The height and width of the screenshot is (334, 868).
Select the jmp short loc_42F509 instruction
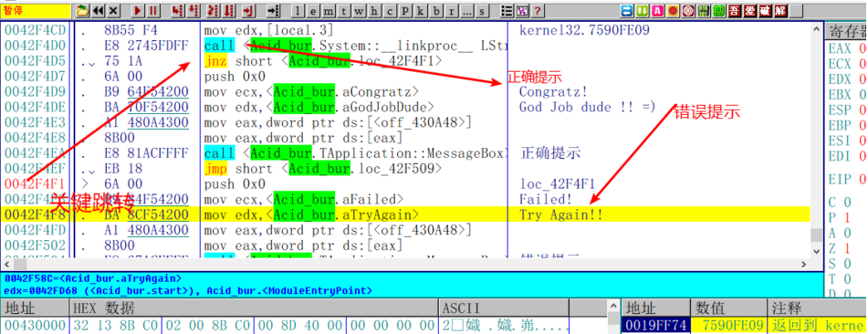click(x=323, y=169)
